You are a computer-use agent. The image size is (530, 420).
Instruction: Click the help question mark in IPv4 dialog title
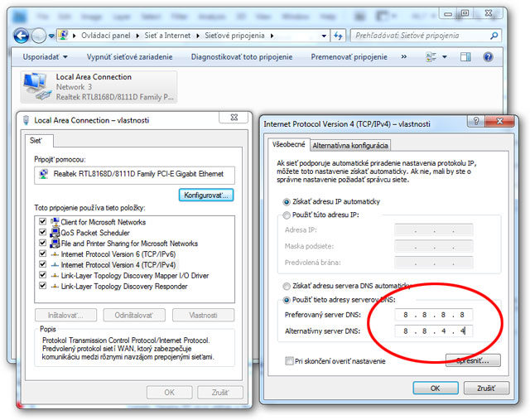click(x=476, y=121)
